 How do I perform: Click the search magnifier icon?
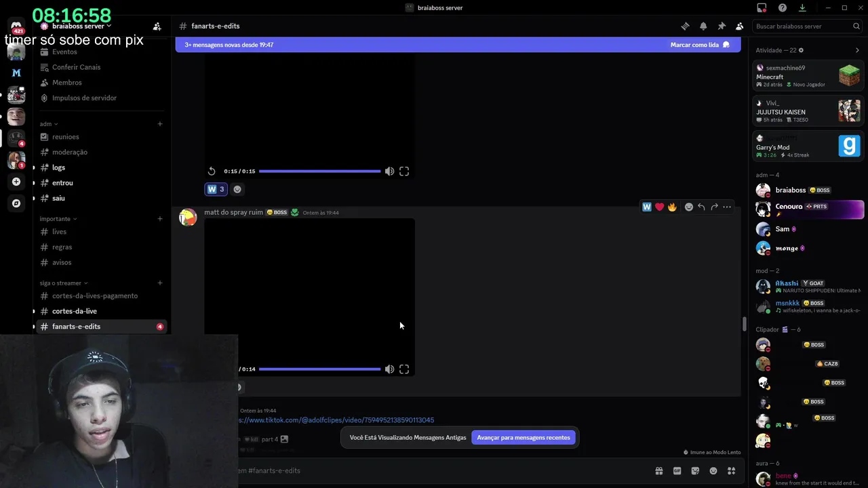click(x=856, y=26)
